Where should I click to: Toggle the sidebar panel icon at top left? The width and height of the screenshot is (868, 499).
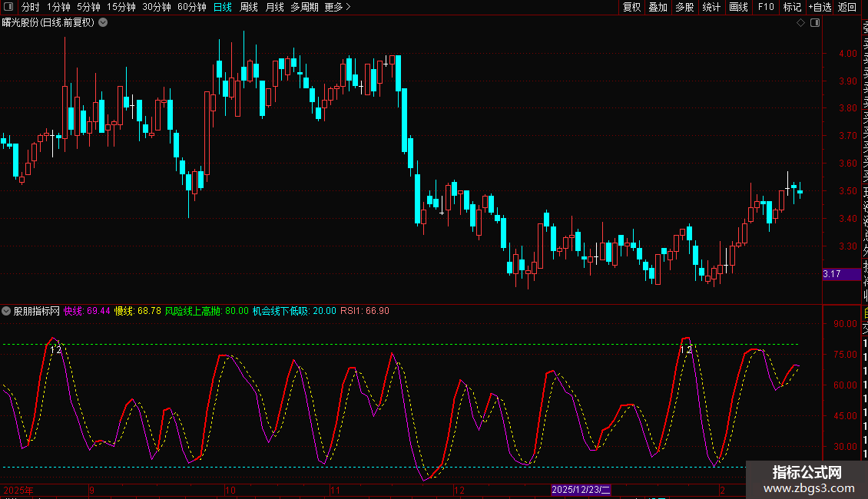tap(8, 7)
